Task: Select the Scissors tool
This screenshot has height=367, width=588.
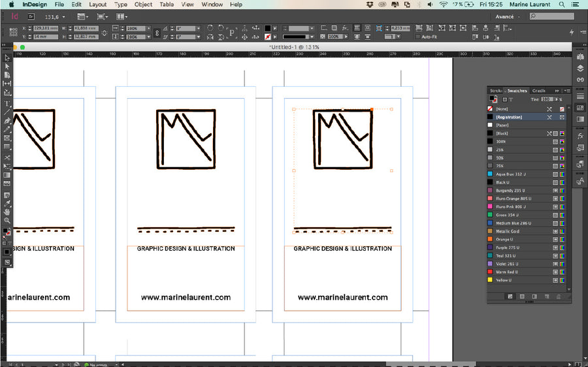Action: pyautogui.click(x=7, y=157)
